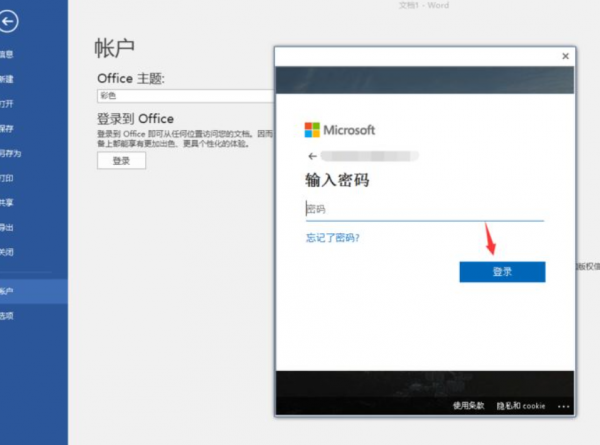Choose 另存为 in the sidebar
This screenshot has height=445, width=600.
pos(11,153)
